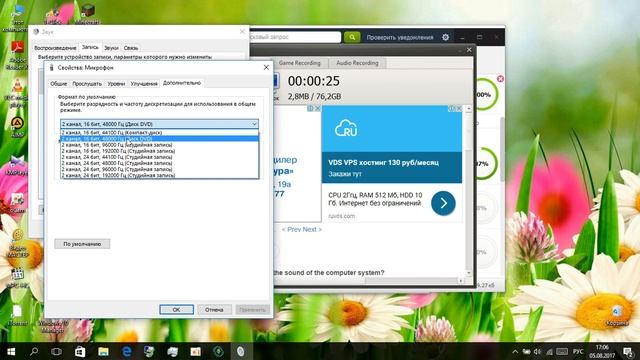The height and width of the screenshot is (360, 640).
Task: Click the recorder window vertical scrollbar
Action: (469, 191)
